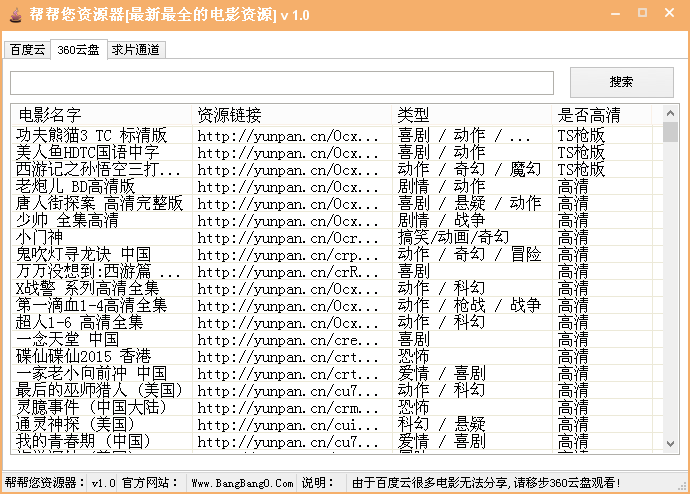Click the search text input field
690x494 pixels.
[x=281, y=83]
